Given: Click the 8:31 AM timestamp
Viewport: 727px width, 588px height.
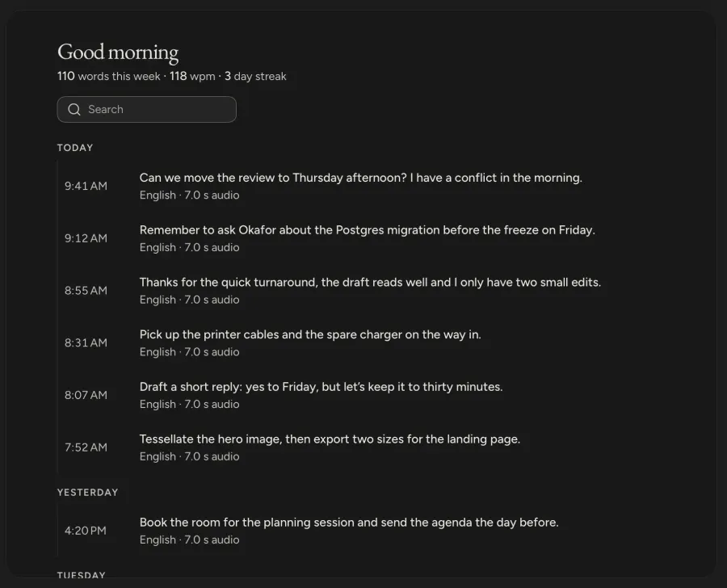Looking at the screenshot, I should click(x=86, y=342).
